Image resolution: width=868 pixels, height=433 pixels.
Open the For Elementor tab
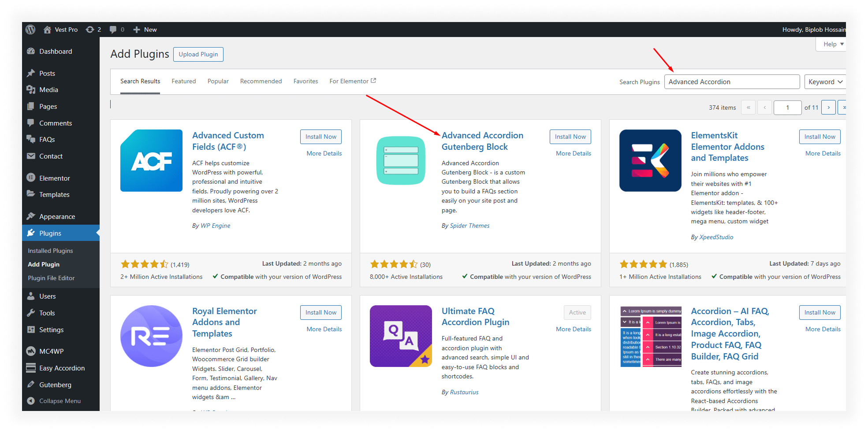pos(353,81)
